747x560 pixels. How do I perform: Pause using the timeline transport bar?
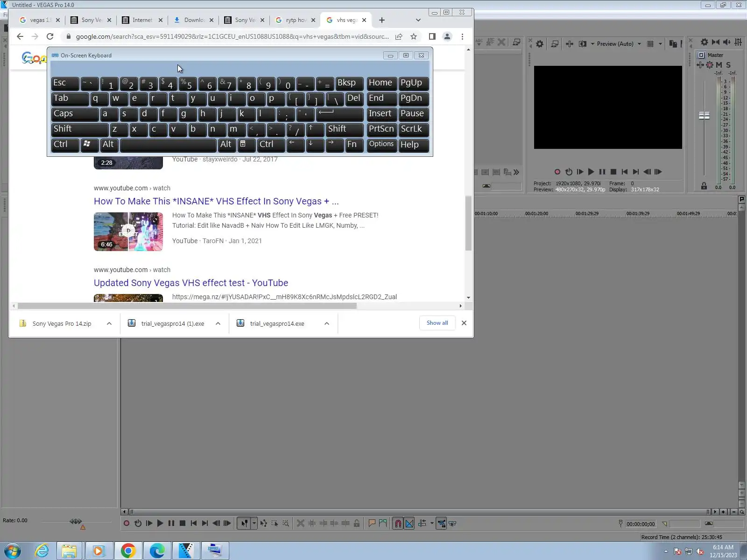pos(171,524)
